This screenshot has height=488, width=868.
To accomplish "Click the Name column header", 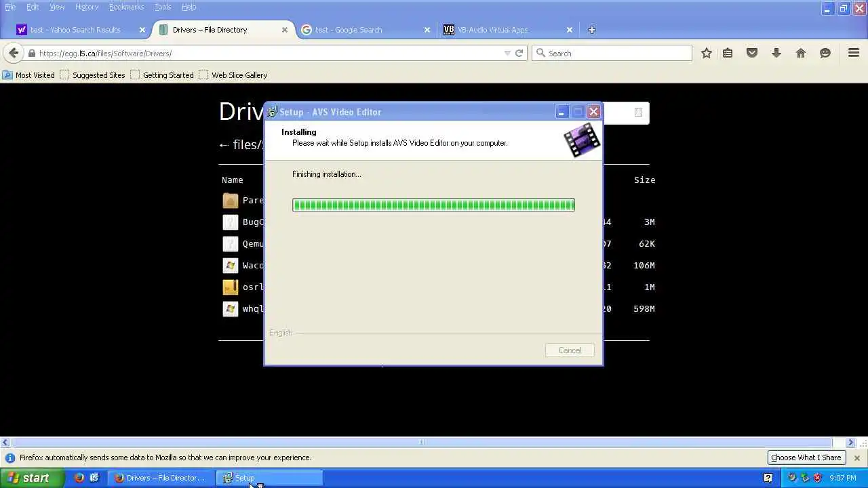I will coord(232,180).
